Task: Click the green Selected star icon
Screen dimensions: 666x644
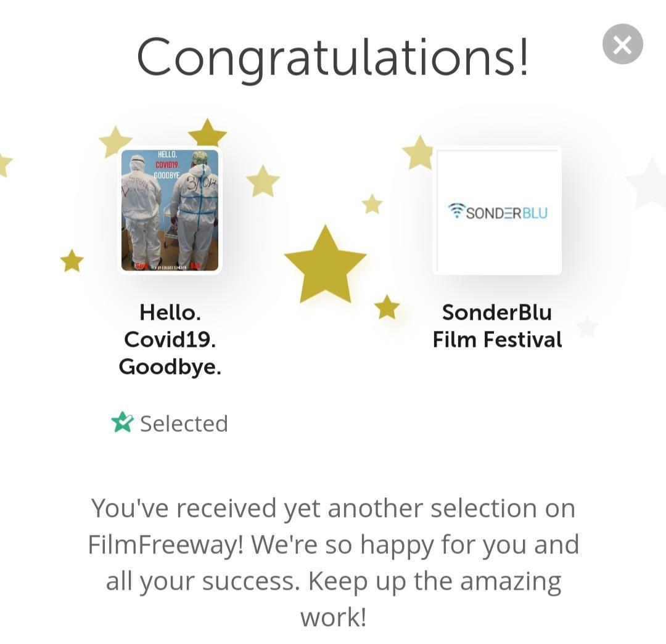Action: point(122,423)
